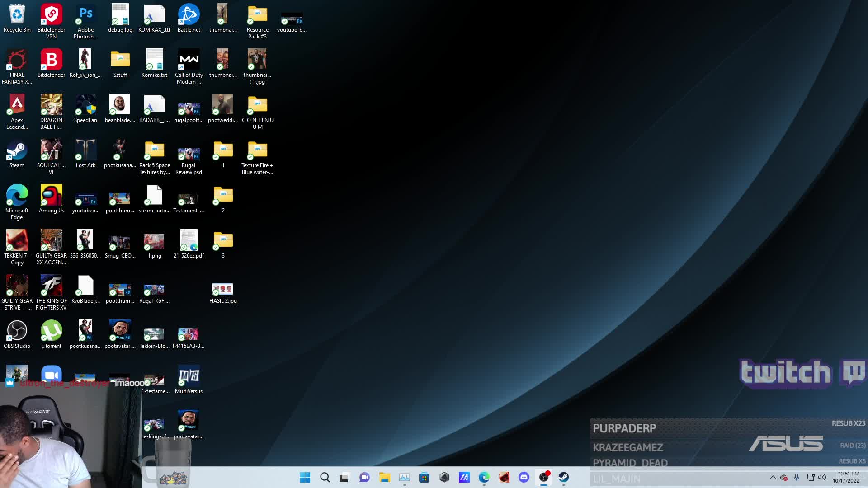
Task: Open the folder named 3
Action: (223, 245)
